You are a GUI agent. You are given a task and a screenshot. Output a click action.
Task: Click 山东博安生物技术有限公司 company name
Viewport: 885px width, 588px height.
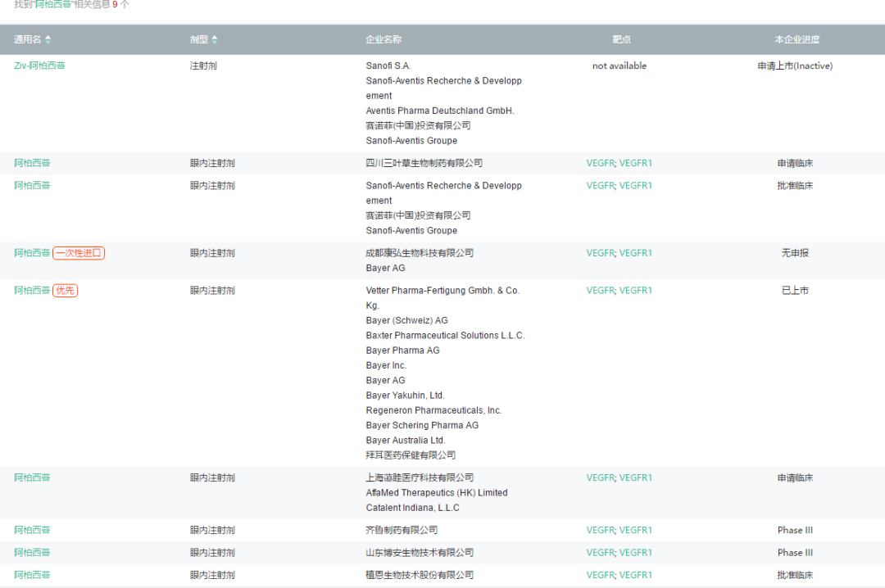click(420, 553)
